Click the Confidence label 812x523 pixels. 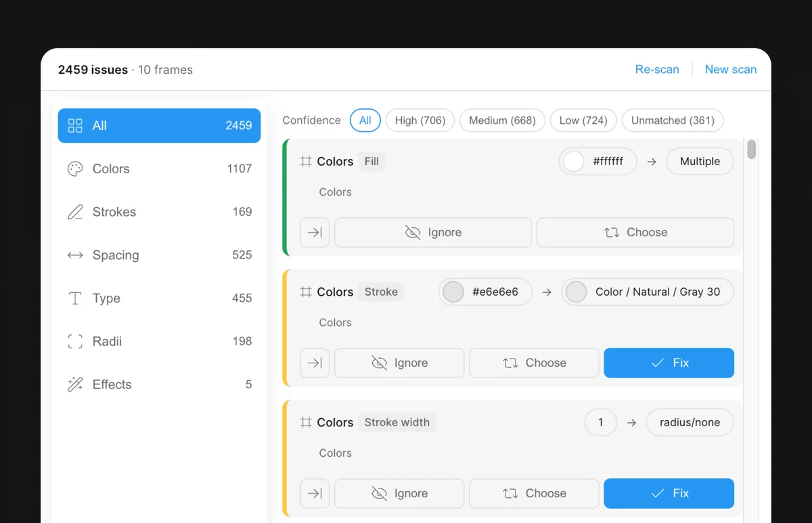coord(311,120)
